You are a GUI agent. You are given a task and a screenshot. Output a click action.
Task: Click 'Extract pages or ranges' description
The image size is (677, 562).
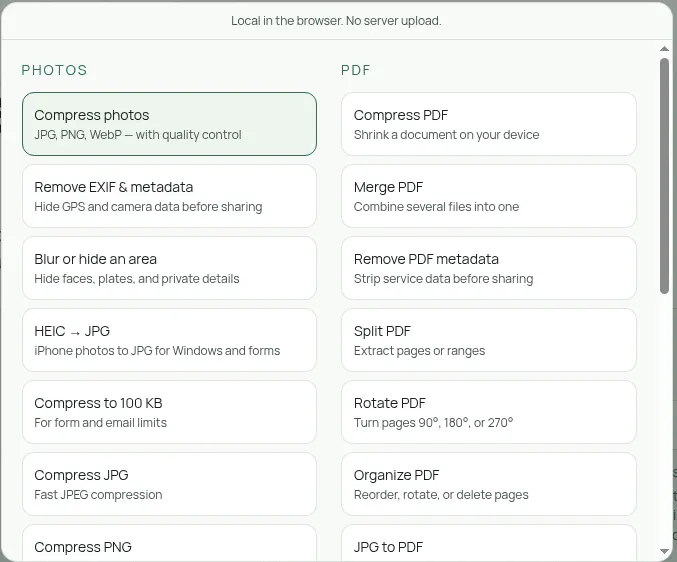419,350
